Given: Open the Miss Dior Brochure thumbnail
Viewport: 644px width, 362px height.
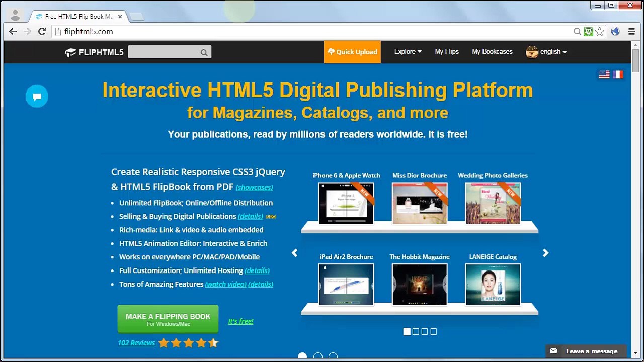Looking at the screenshot, I should click(x=420, y=203).
